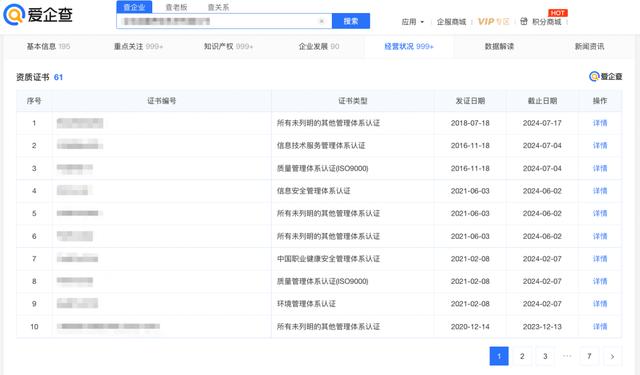The width and height of the screenshot is (640, 375).
Task: Click the issue date 2018-07-18
Action: (x=470, y=123)
